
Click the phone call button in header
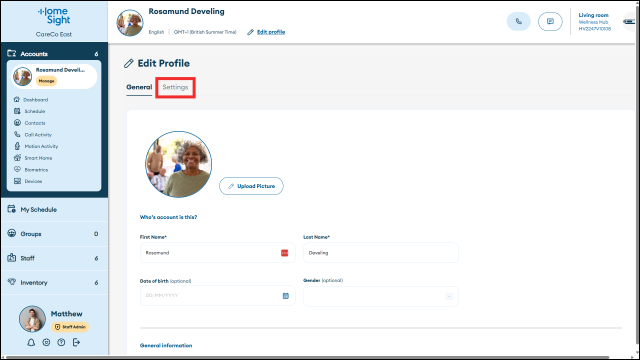click(518, 21)
